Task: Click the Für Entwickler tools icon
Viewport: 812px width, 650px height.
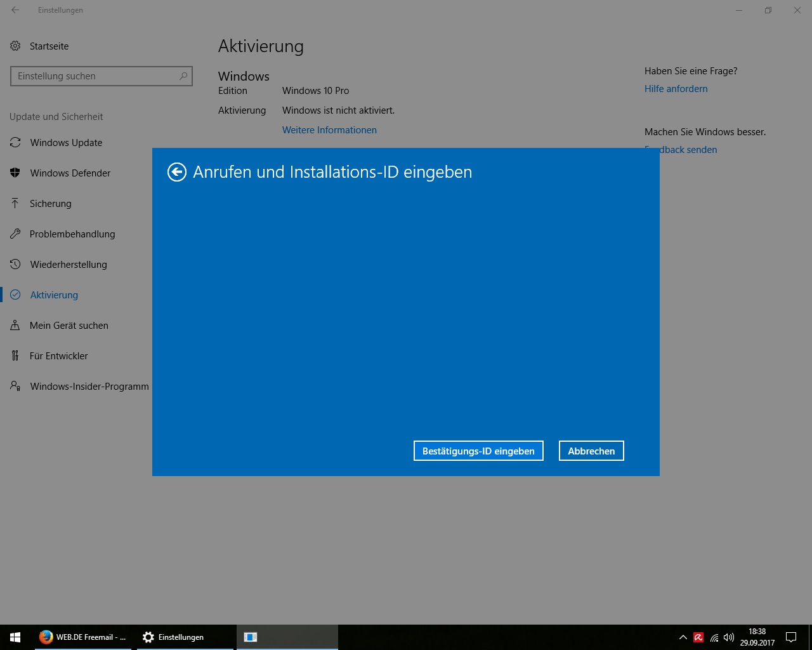Action: 15,355
